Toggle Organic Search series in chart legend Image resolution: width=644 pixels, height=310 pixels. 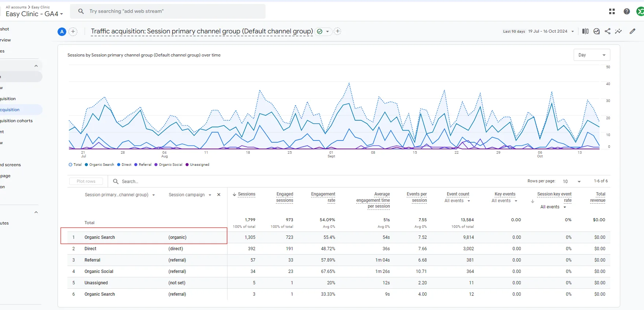tap(99, 165)
